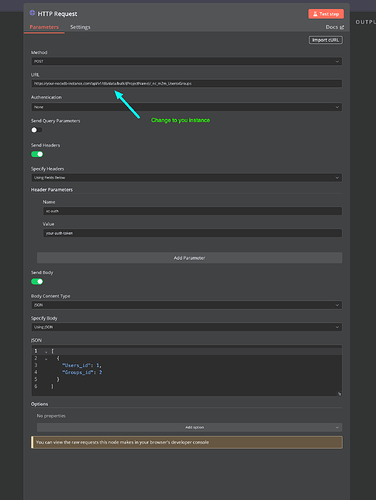This screenshot has width=376, height=500.
Task: Open the Specify Body dropdown
Action: click(187, 327)
